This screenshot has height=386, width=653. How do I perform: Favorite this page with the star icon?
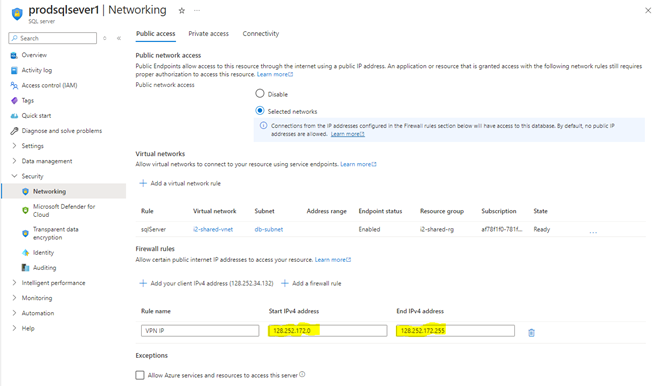[182, 11]
